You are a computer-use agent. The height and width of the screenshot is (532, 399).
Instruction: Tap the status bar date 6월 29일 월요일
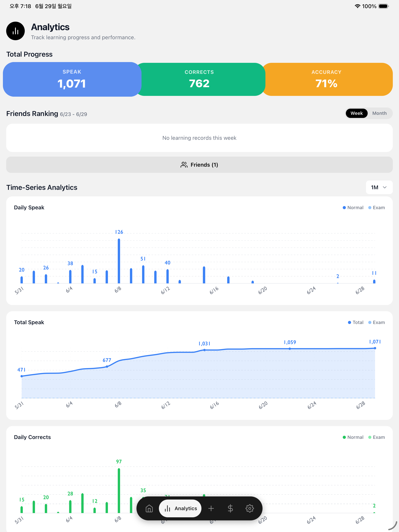click(x=53, y=6)
